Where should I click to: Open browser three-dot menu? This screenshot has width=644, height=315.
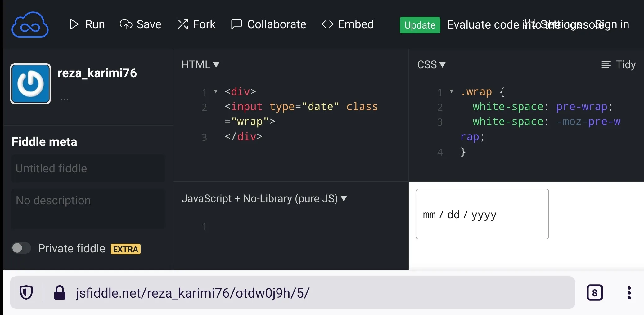(629, 293)
